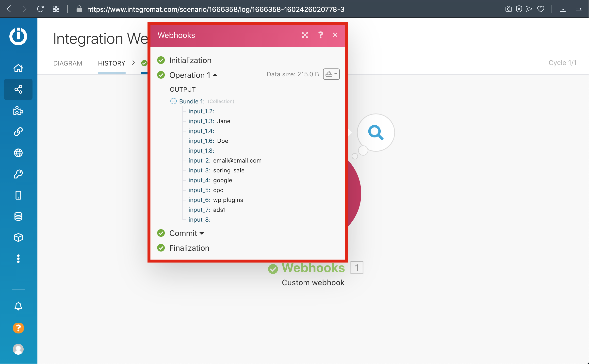Open the Scenarios share icon in sidebar
Screen dimensions: 589x364
click(18, 89)
